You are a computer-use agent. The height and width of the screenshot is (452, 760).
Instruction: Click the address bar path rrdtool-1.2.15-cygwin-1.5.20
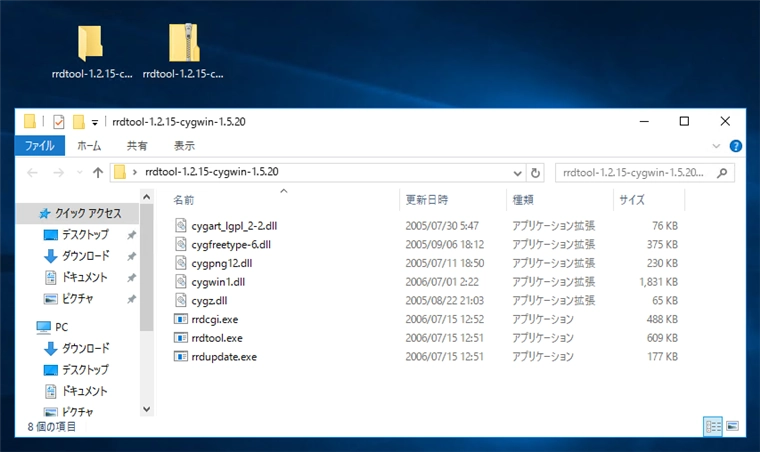pyautogui.click(x=212, y=172)
